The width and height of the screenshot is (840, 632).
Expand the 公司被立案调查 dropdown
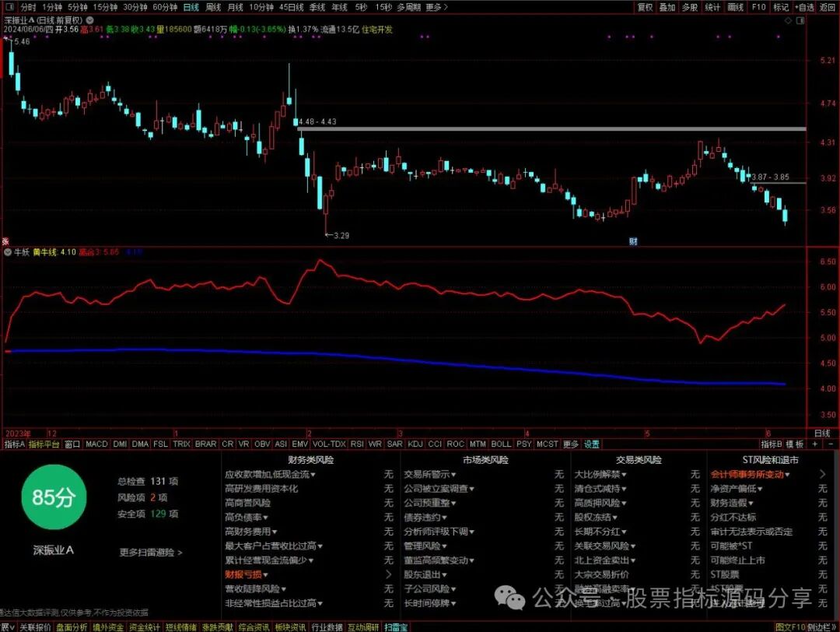tap(439, 488)
